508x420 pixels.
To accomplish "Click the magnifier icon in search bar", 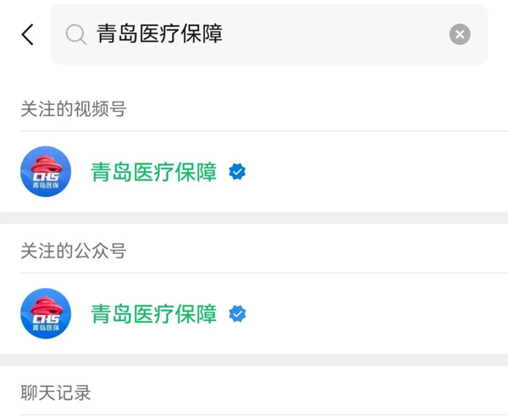I will [x=75, y=35].
